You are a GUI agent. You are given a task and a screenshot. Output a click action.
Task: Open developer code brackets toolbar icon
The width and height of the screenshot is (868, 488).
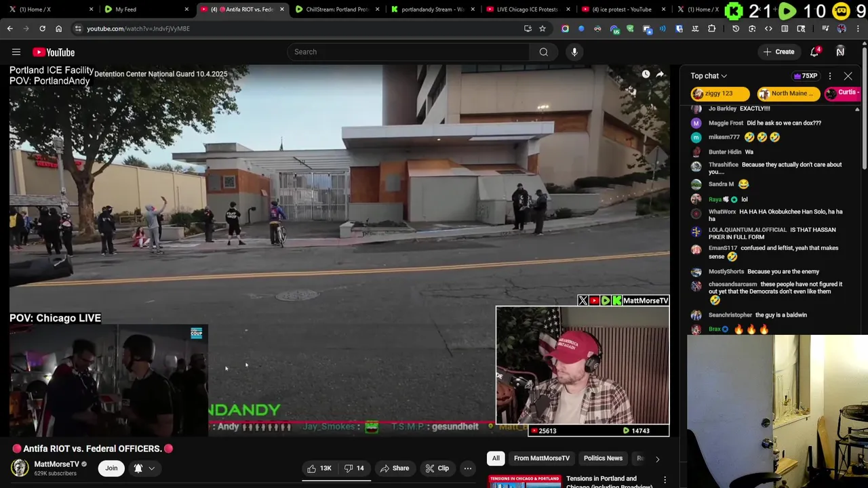768,28
